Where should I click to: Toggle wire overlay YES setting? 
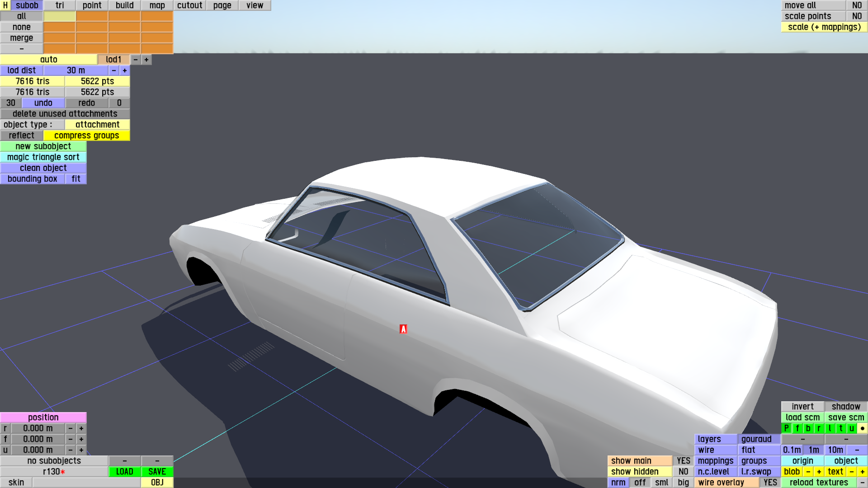tap(770, 483)
